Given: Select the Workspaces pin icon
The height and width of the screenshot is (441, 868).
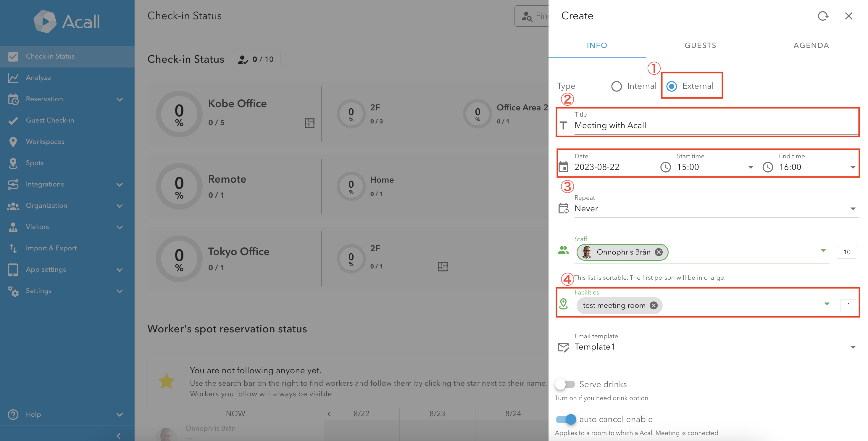Looking at the screenshot, I should [13, 141].
